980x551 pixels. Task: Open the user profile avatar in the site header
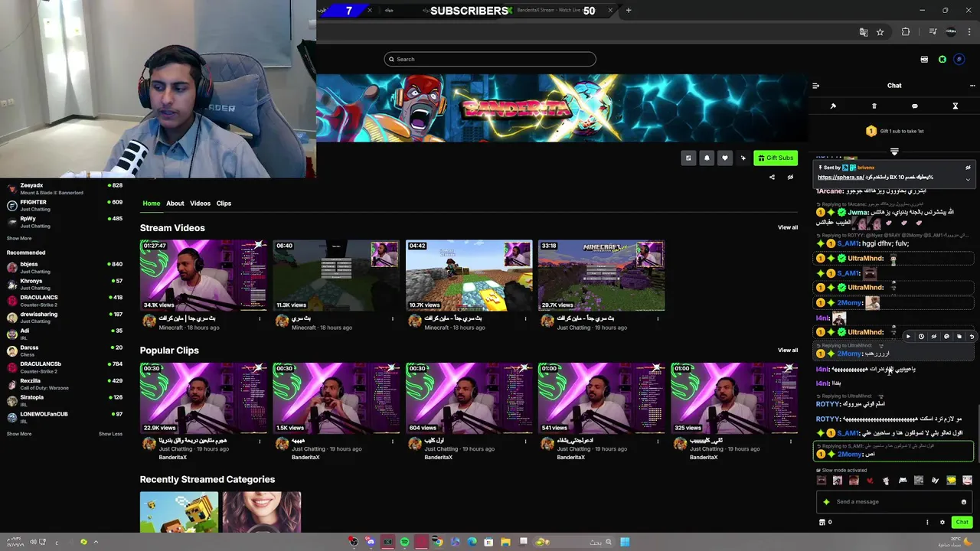(959, 60)
